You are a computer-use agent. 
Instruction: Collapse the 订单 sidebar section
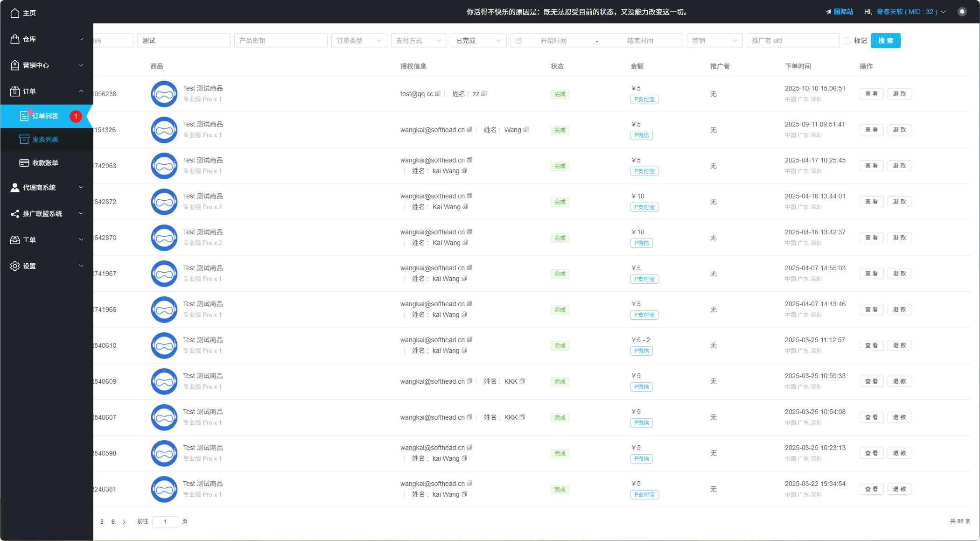tap(47, 91)
